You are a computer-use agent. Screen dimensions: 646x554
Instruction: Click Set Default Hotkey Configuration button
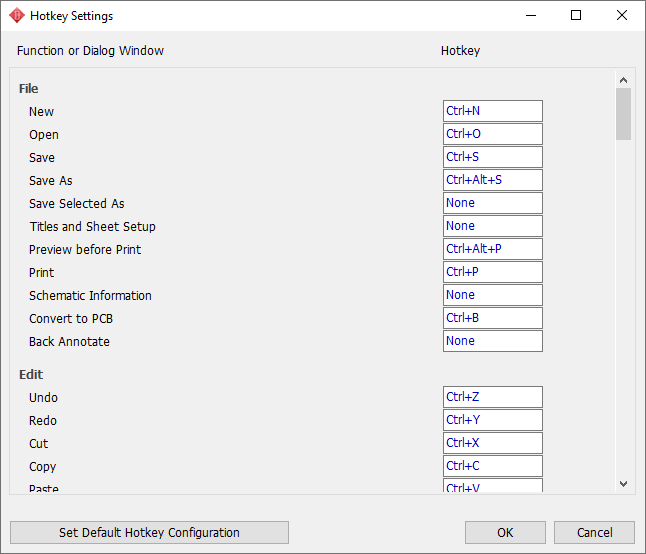coord(149,533)
